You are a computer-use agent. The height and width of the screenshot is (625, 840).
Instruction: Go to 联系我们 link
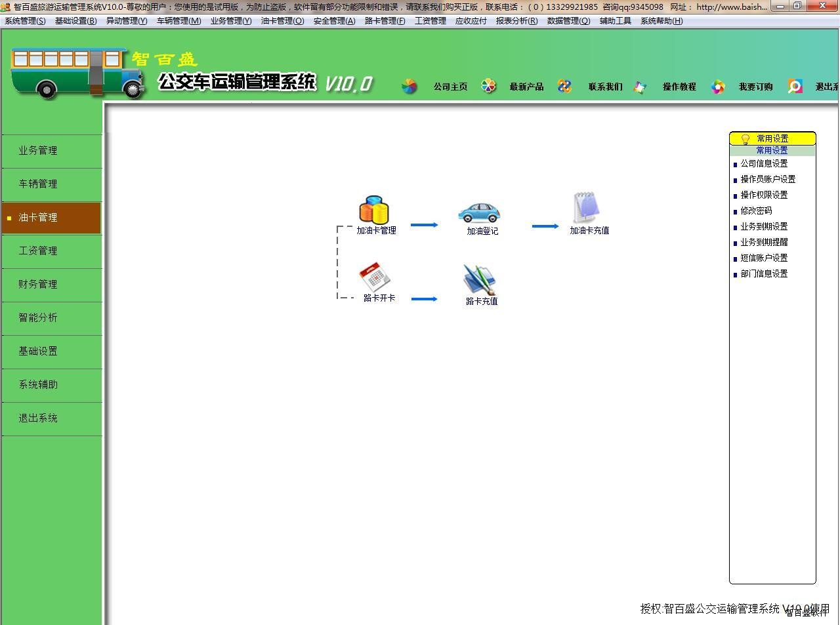click(605, 87)
